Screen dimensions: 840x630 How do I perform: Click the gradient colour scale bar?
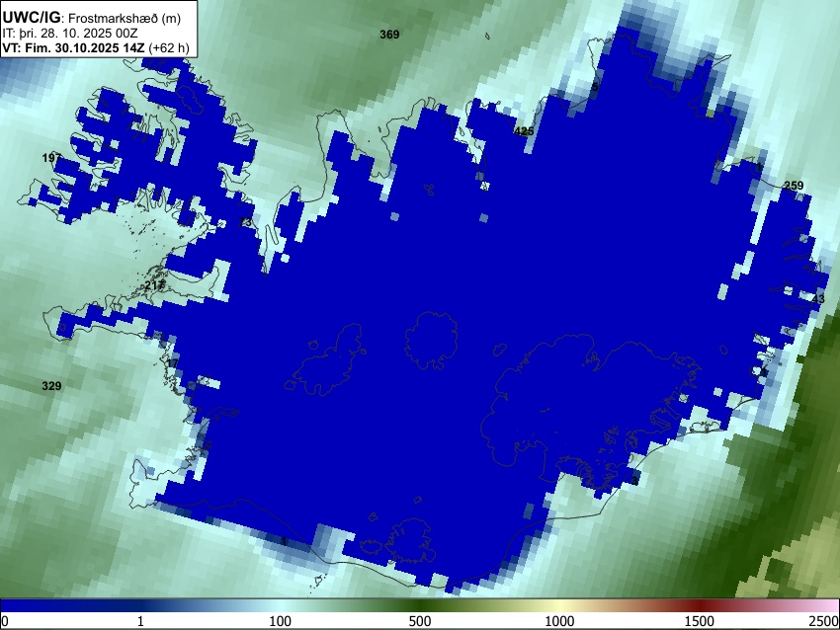(420, 605)
